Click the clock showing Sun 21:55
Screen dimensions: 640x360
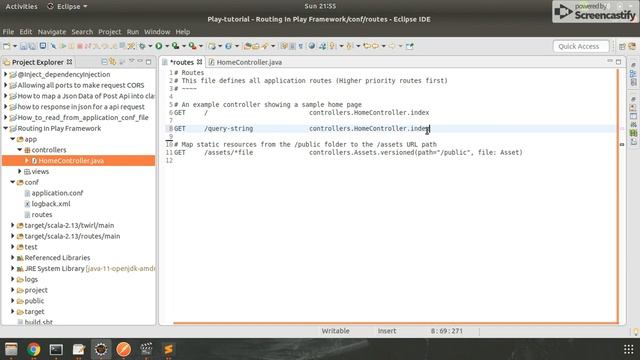coord(320,6)
